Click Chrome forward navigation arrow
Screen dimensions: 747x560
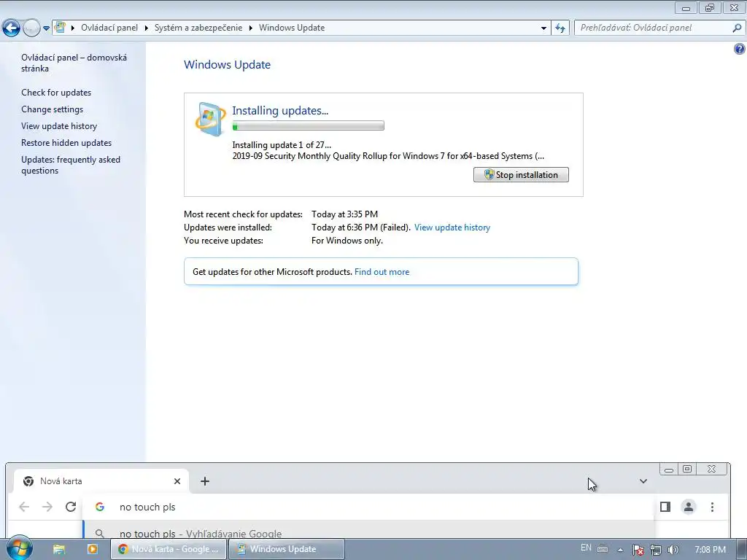(x=47, y=507)
